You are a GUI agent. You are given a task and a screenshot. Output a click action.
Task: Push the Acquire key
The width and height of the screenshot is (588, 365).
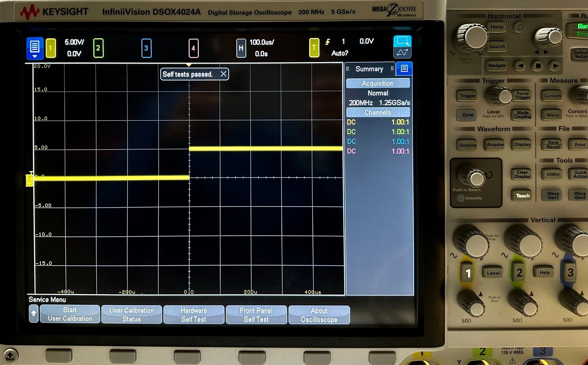(x=495, y=144)
